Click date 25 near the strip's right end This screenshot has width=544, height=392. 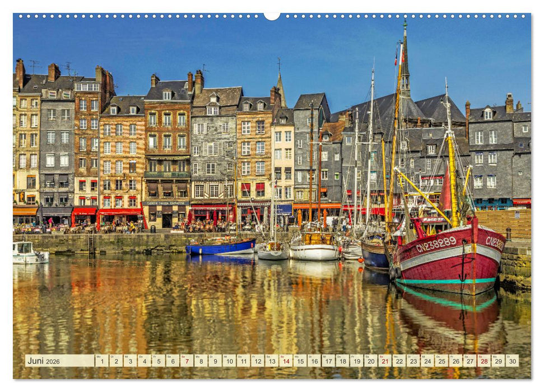tap(443, 361)
